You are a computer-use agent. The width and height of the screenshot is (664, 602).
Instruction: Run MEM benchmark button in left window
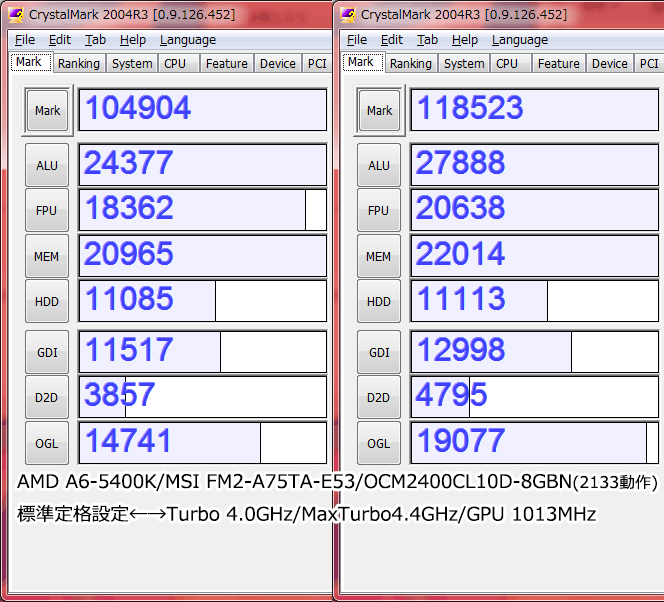(x=47, y=256)
